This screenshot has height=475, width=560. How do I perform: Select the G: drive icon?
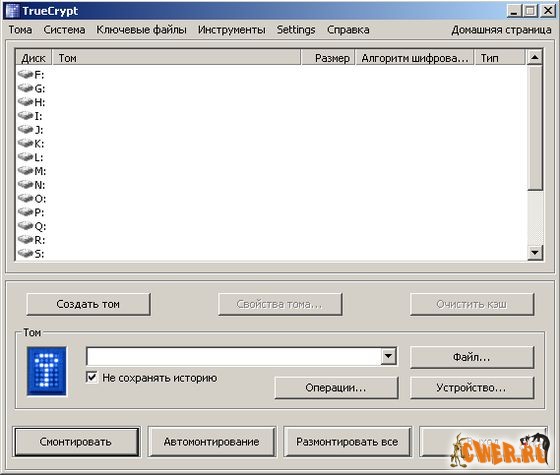pos(25,88)
